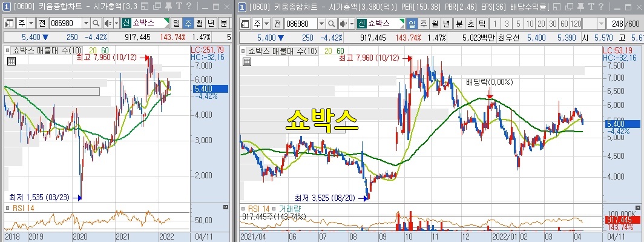Select 년 yearly period in left window
The width and height of the screenshot is (644, 242).
pyautogui.click(x=211, y=24)
